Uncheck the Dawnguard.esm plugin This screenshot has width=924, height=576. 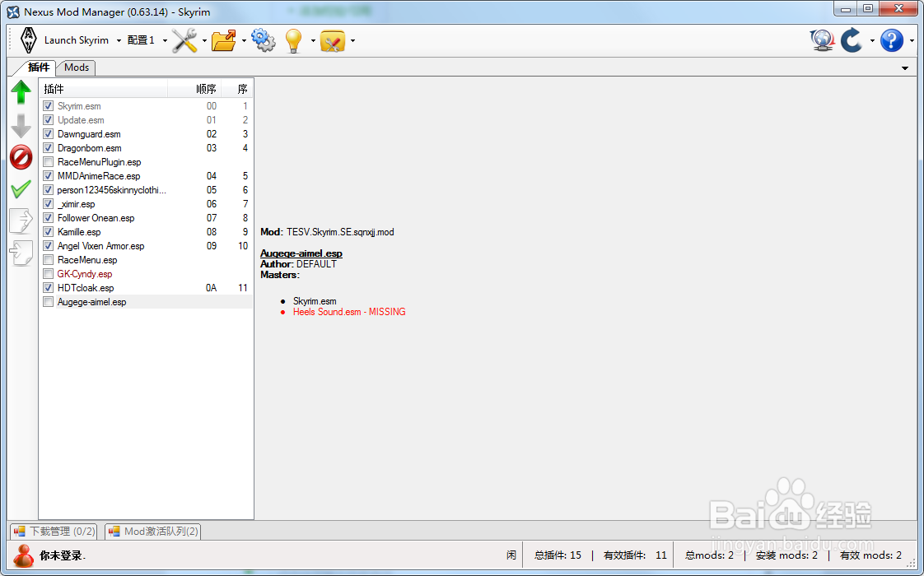pos(49,133)
